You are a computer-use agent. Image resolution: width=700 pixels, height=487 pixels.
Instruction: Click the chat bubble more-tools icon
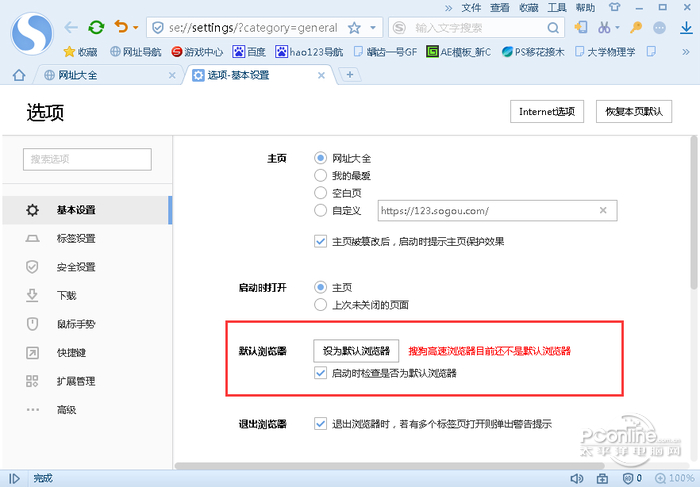659,28
